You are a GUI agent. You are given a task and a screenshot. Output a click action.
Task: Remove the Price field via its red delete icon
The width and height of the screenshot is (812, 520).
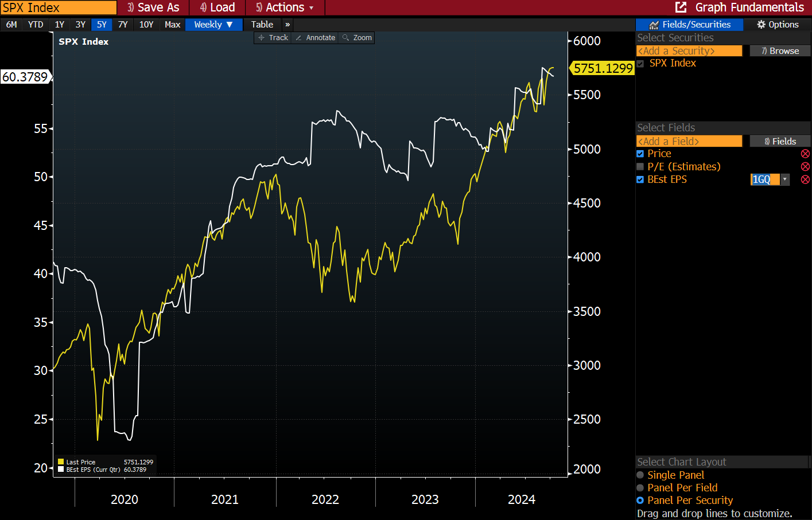[805, 153]
